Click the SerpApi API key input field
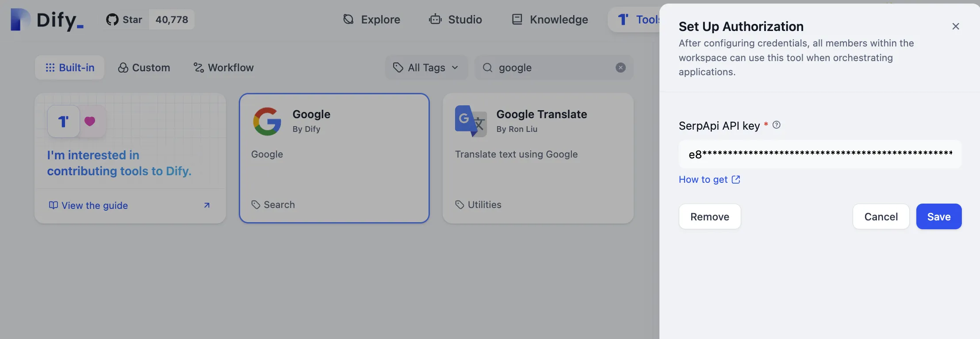The width and height of the screenshot is (980, 339). click(x=820, y=154)
